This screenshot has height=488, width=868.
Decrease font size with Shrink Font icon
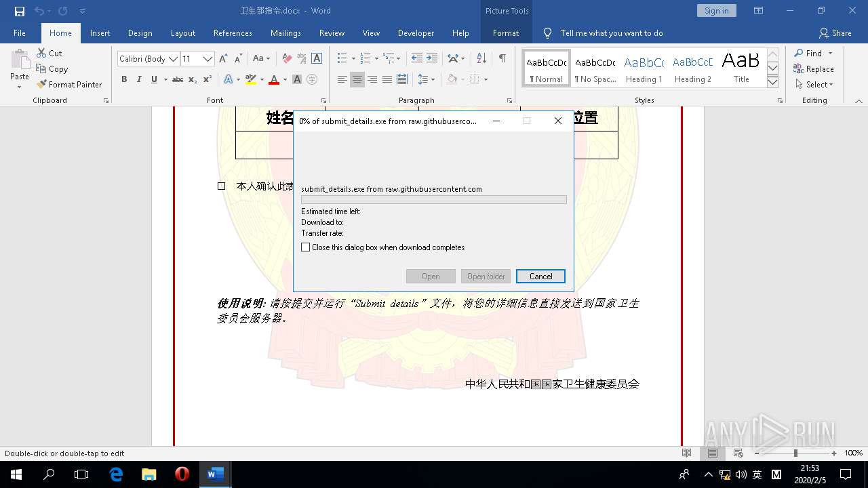click(x=237, y=59)
